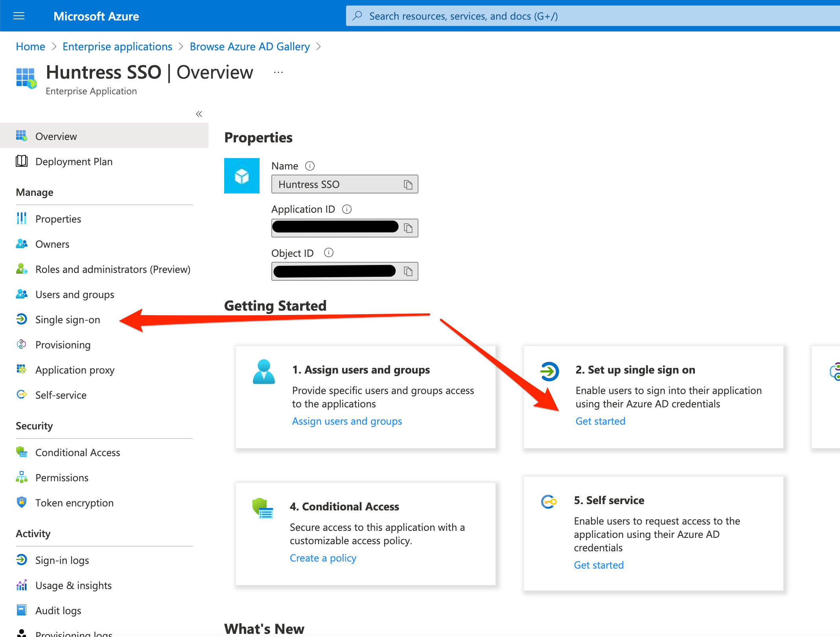Viewport: 840px width, 637px height.
Task: Click the Permissions hierarchy icon
Action: pyautogui.click(x=22, y=477)
